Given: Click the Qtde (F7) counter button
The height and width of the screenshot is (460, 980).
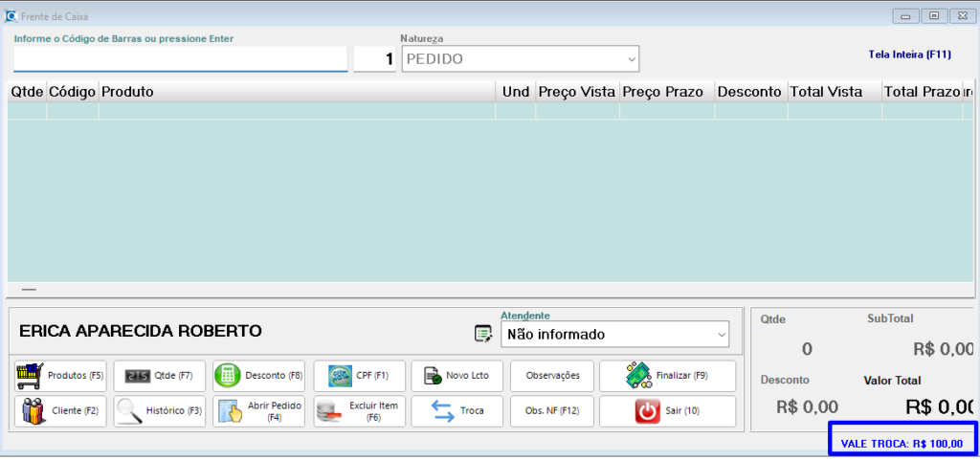Looking at the screenshot, I should pos(159,376).
